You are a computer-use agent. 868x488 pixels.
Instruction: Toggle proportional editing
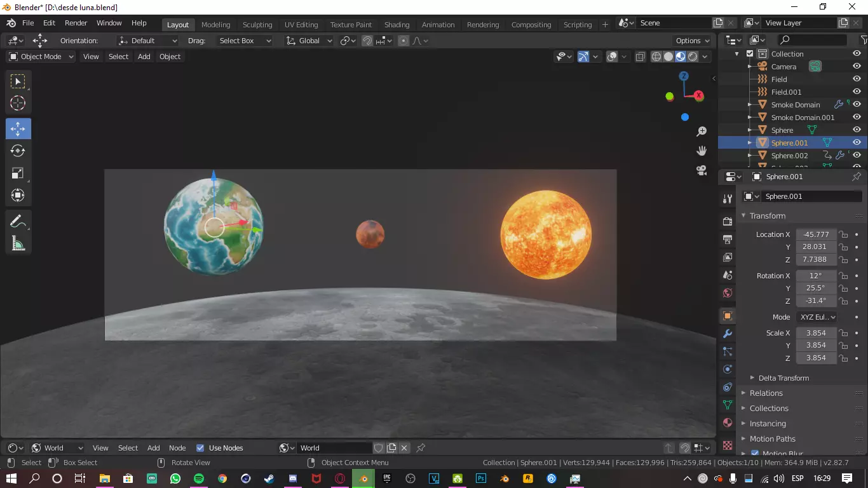tap(403, 41)
